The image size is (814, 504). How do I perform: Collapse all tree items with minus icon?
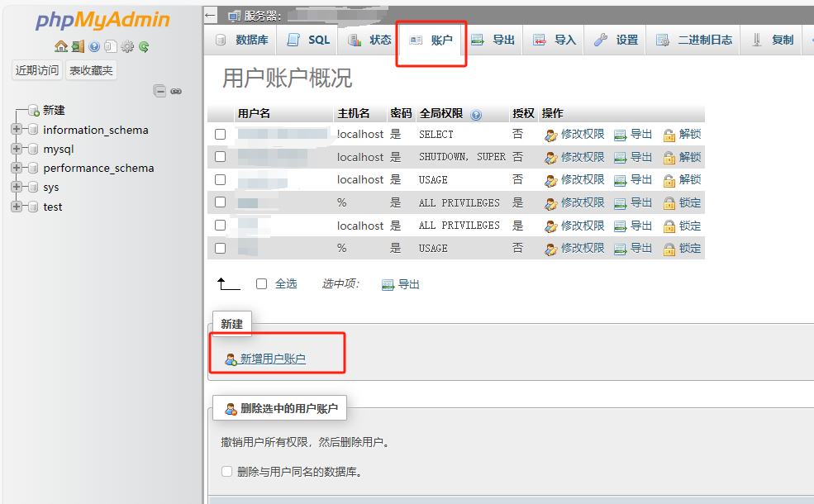point(160,91)
